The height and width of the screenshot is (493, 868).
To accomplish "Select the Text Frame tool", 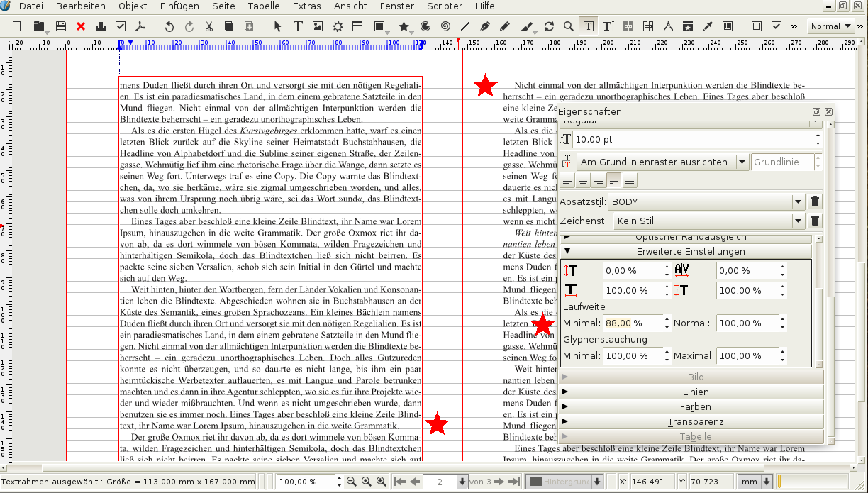I will [298, 26].
